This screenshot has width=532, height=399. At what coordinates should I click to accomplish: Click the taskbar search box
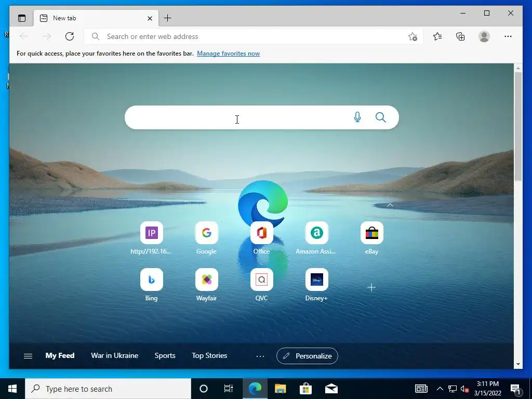tap(108, 389)
